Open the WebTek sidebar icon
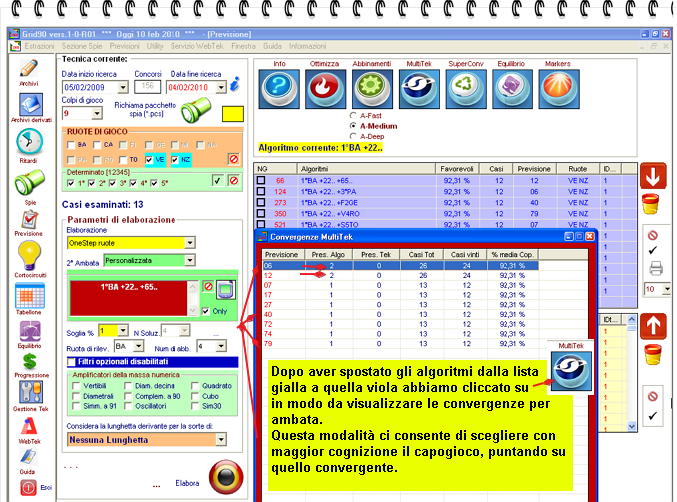 [29, 427]
